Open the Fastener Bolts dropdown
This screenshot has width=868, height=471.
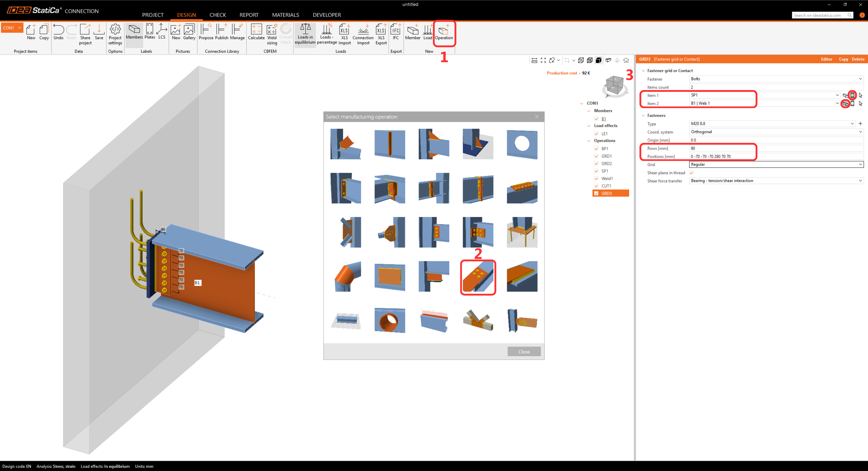click(x=860, y=79)
